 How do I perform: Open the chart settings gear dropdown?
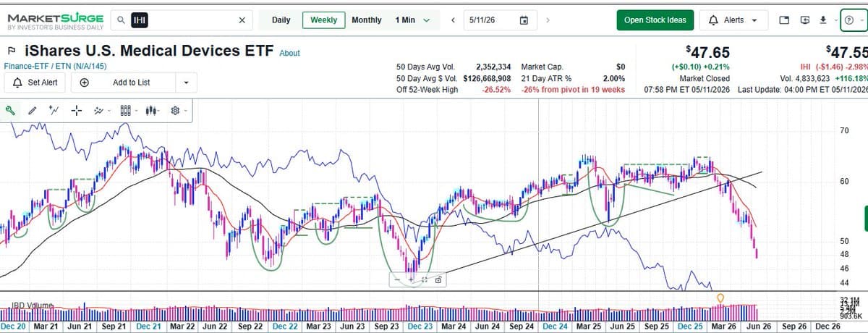click(178, 111)
